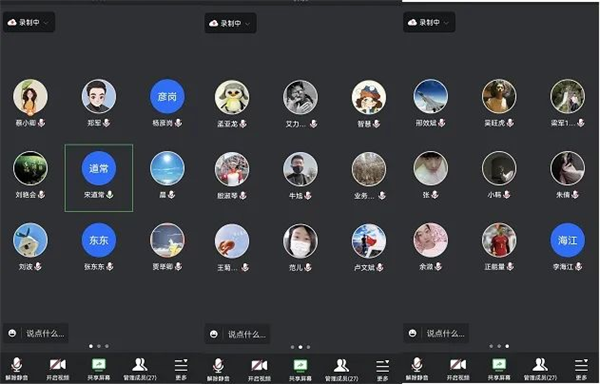Click the 说点什么 chat field in right panel
Viewport: 600px width, 384px height.
(x=445, y=333)
